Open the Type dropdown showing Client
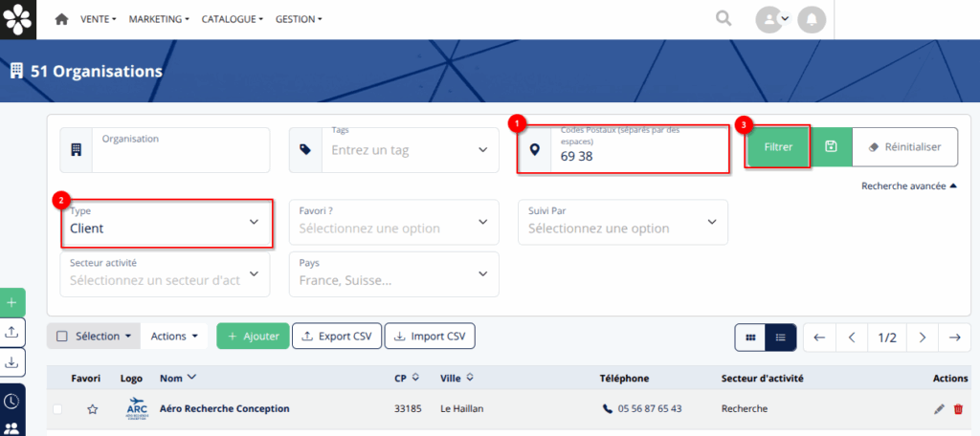Screen dimensions: 980x436 point(163,222)
